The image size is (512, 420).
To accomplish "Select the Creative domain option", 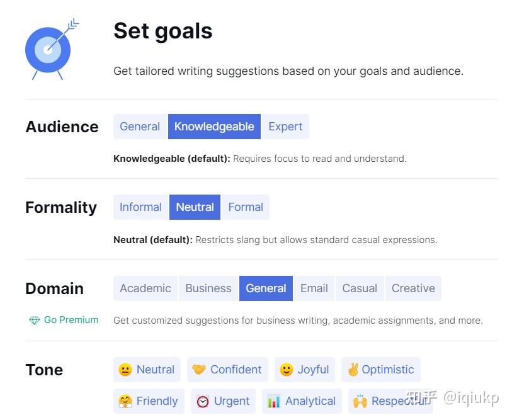I will [x=413, y=288].
